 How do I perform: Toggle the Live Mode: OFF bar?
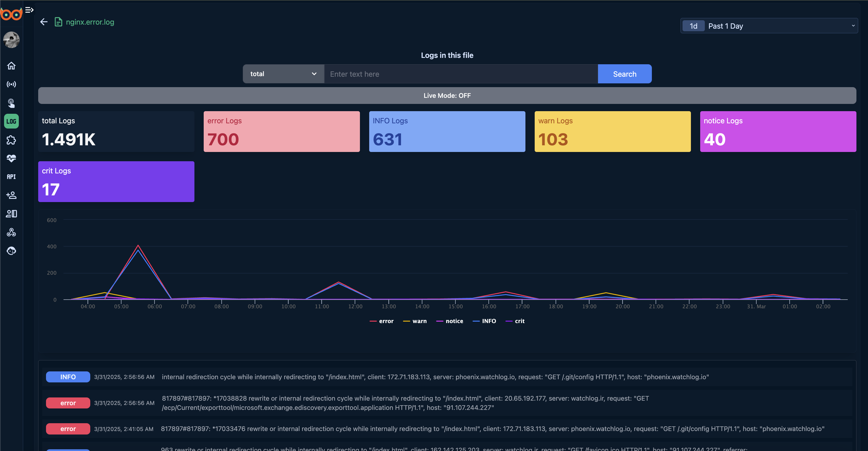point(447,96)
